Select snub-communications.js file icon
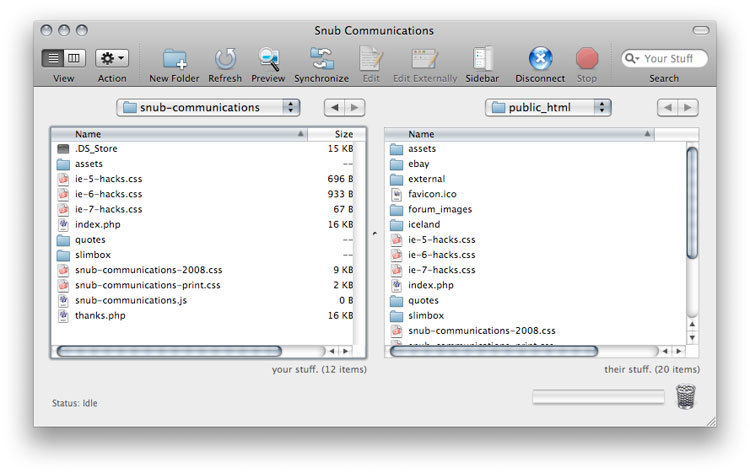The width and height of the screenshot is (750, 473). pyautogui.click(x=63, y=301)
